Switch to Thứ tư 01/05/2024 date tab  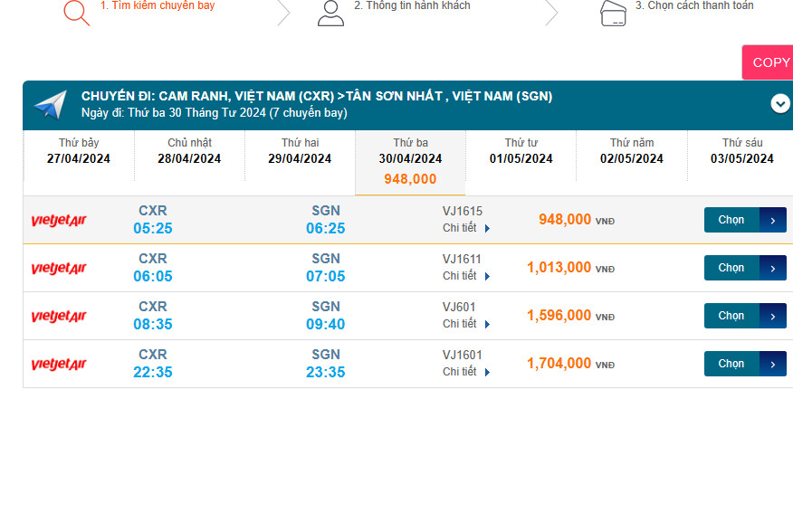(521, 151)
